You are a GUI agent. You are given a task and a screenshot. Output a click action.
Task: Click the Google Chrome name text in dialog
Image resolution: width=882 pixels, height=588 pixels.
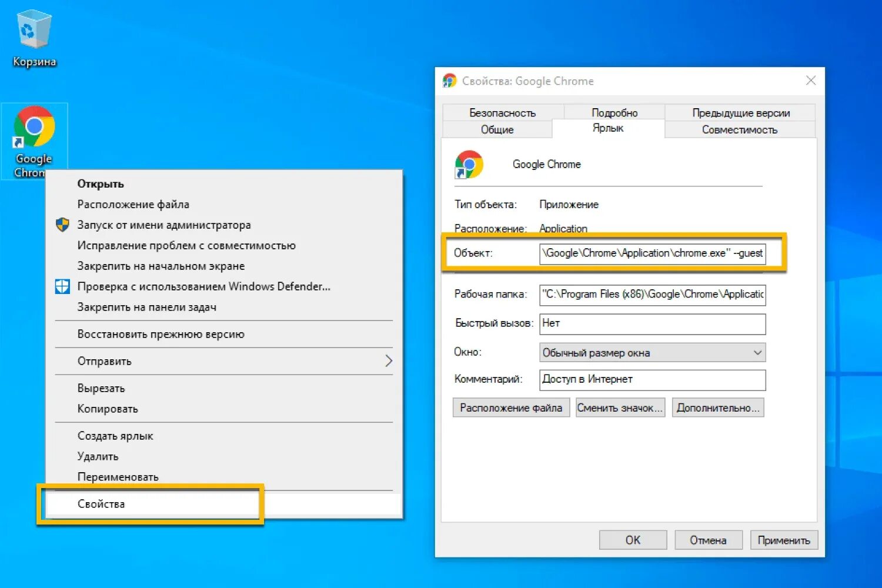click(546, 164)
